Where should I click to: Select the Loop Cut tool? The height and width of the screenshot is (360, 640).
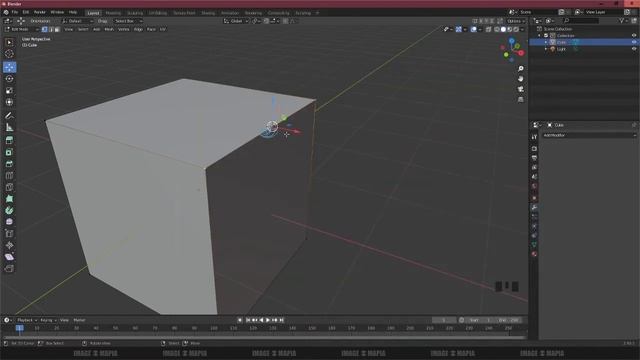9,176
